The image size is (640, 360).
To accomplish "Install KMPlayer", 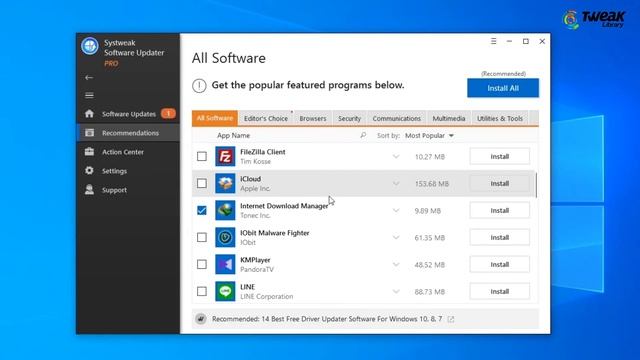I will pos(500,264).
